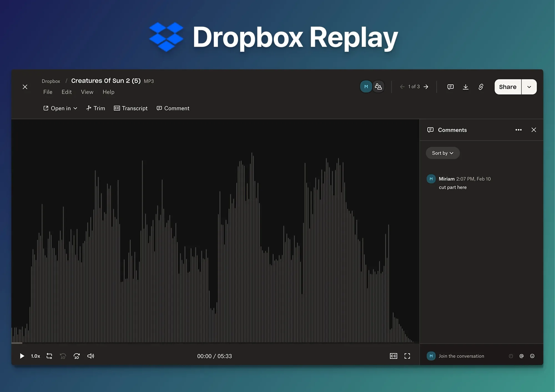The height and width of the screenshot is (392, 555).
Task: Click the 1.0x playback speed control
Action: [35, 356]
